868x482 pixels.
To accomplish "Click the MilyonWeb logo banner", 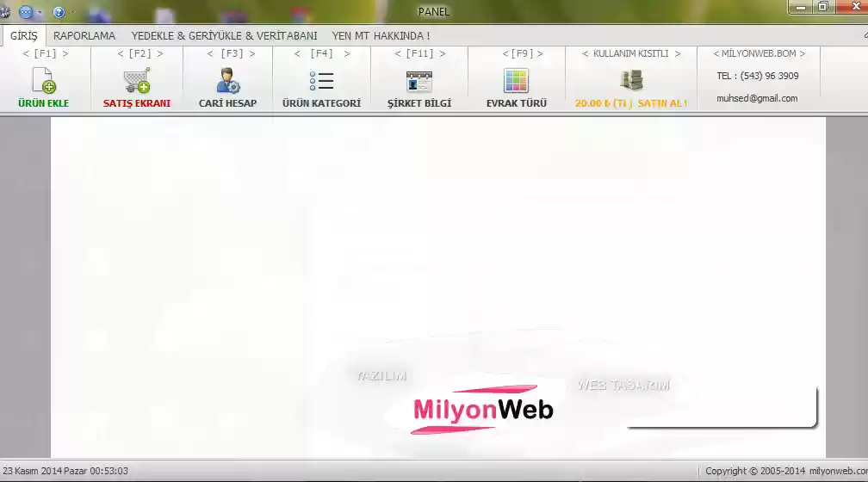I will (482, 409).
